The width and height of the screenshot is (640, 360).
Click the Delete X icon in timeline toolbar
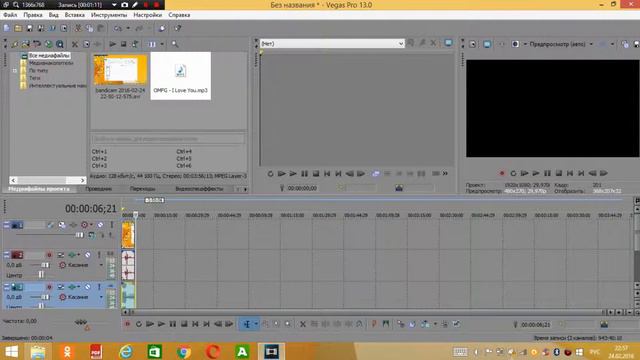[x=303, y=324]
